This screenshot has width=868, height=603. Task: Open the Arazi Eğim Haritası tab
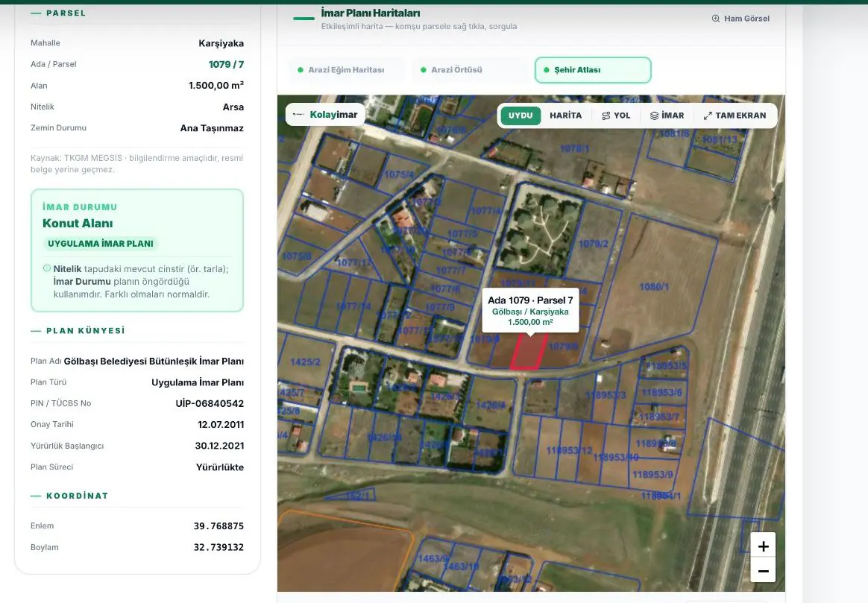pos(347,70)
